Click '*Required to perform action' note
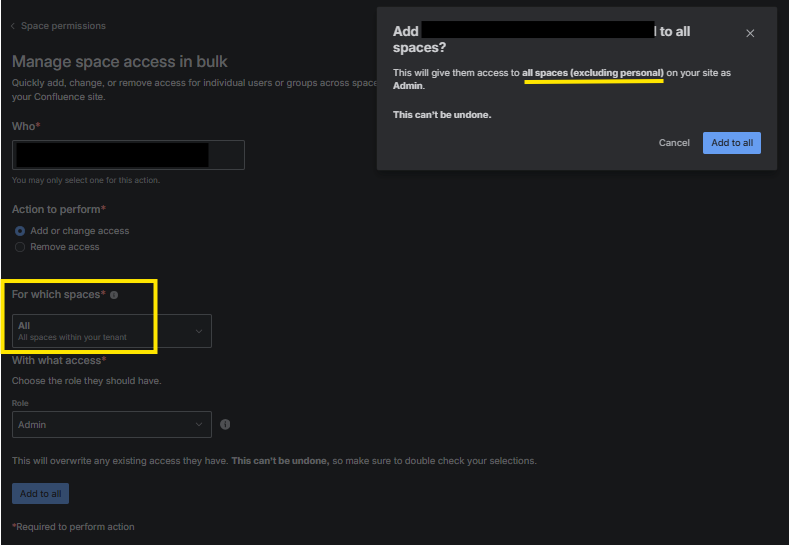This screenshot has width=789, height=545. tap(73, 527)
